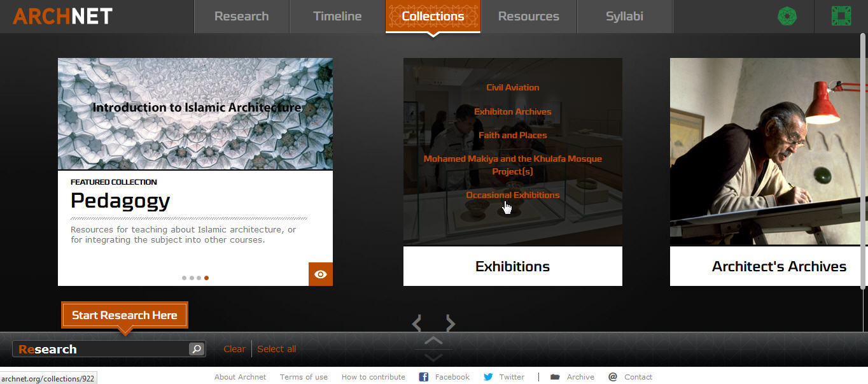
Task: Click Select all next to search
Action: 277,349
